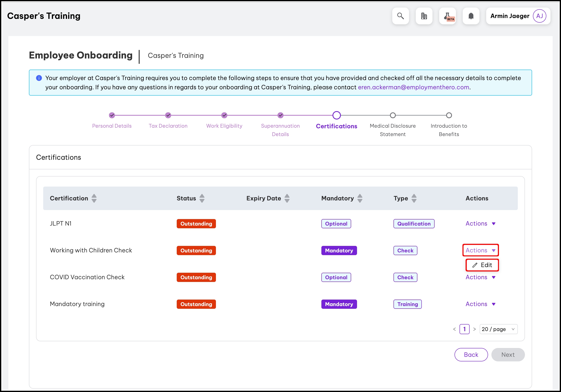This screenshot has width=561, height=392.
Task: Open the 20 / page size selector
Action: [x=498, y=329]
